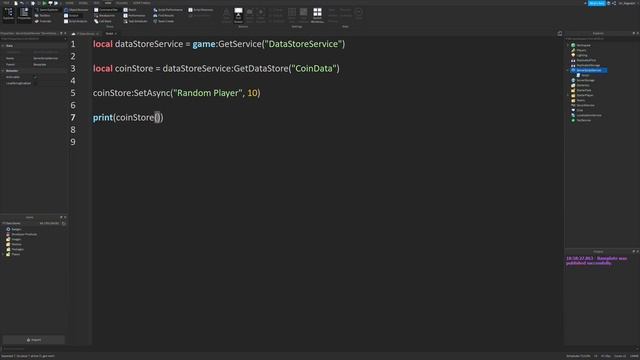The image size is (640, 360).
Task: Open the Command Bar from the ribbon
Action: tap(106, 10)
